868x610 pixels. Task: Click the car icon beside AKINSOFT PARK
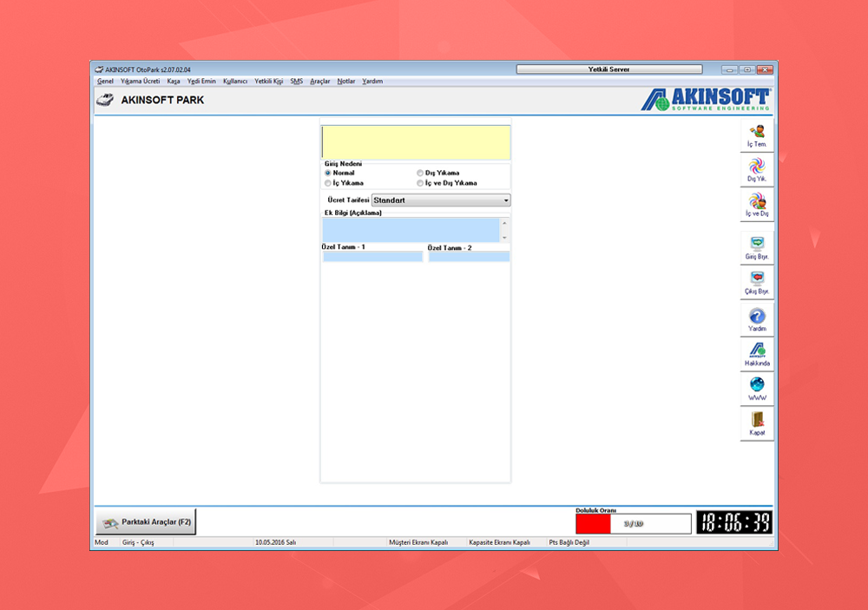105,100
